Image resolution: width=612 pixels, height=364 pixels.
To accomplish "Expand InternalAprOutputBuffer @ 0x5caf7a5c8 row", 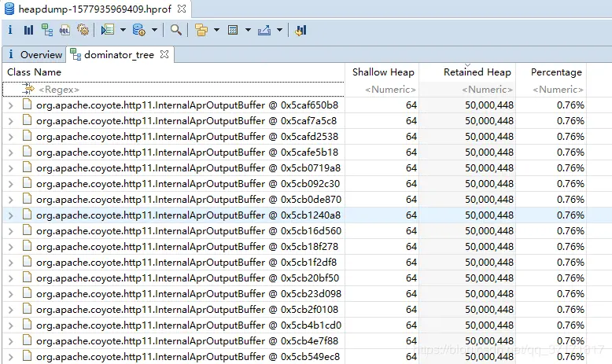I will (x=11, y=121).
